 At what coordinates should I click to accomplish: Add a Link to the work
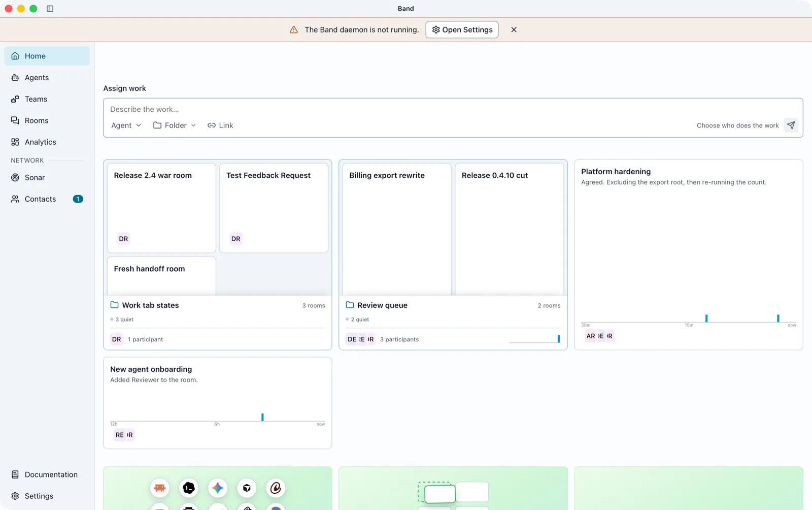[x=220, y=125]
